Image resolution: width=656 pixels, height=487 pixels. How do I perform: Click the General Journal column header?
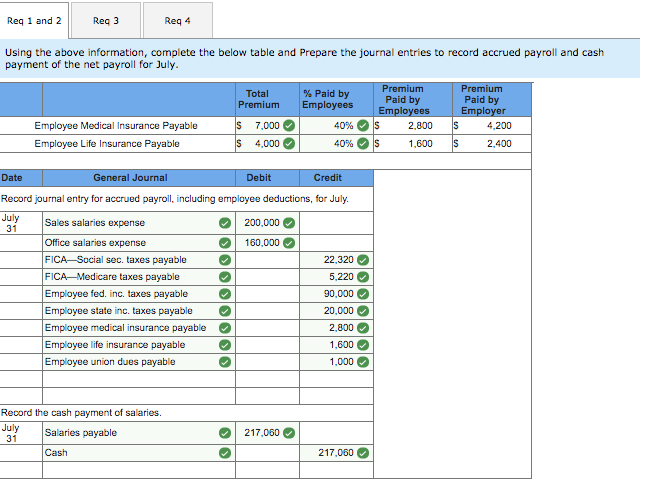coord(139,178)
